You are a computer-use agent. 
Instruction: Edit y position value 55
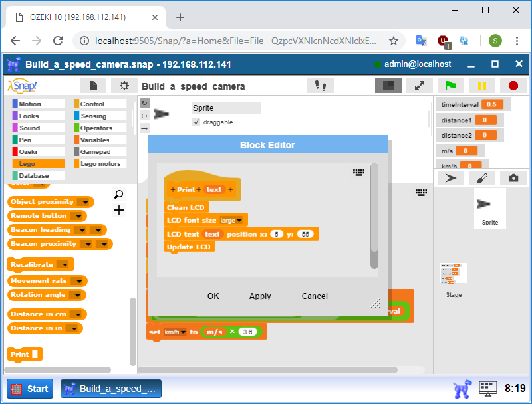coord(305,234)
